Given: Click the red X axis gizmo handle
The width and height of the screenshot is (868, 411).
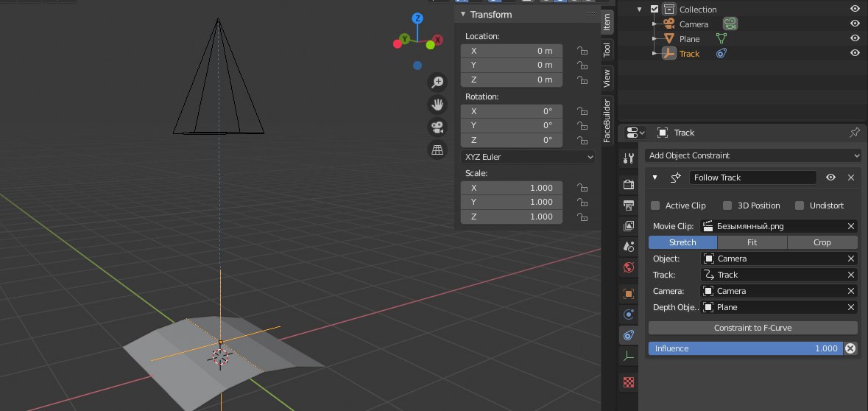Looking at the screenshot, I should (x=437, y=40).
